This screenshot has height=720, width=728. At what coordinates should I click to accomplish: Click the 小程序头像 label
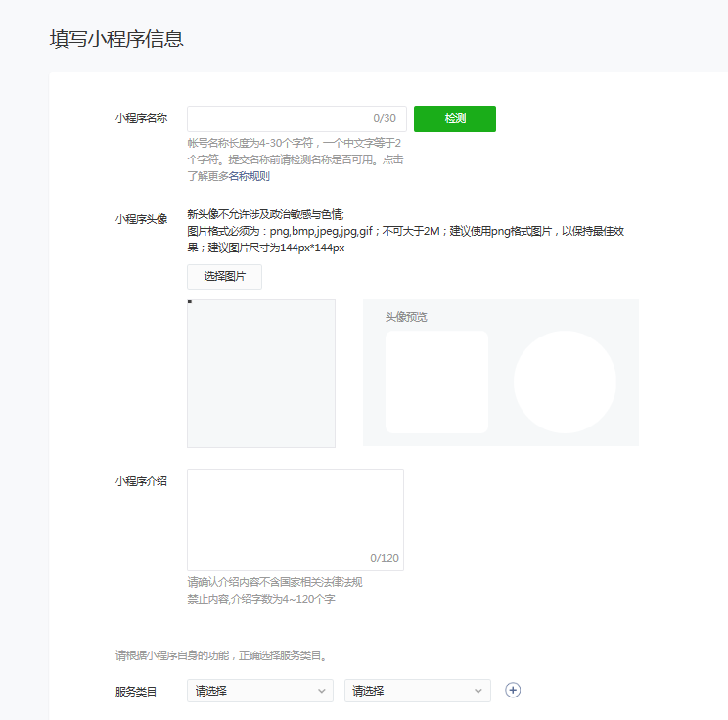(x=141, y=219)
